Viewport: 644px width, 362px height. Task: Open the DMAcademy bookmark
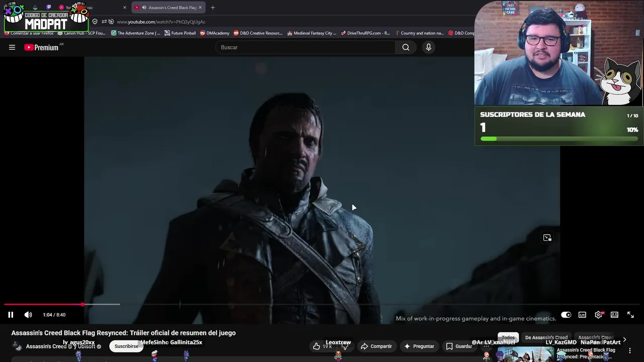(x=214, y=33)
